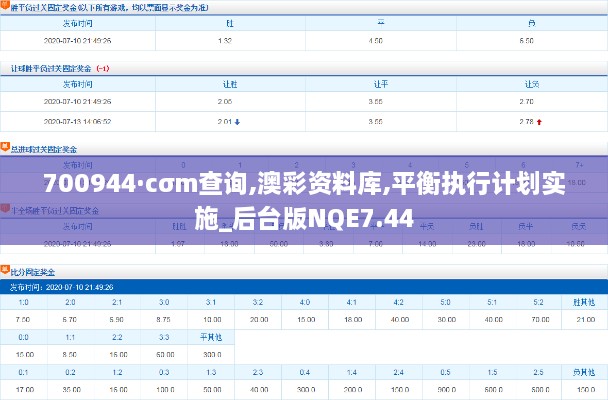This screenshot has height=400, width=608.
Task: Click the 8.50 odds under 1:1
Action: pyautogui.click(x=70, y=355)
